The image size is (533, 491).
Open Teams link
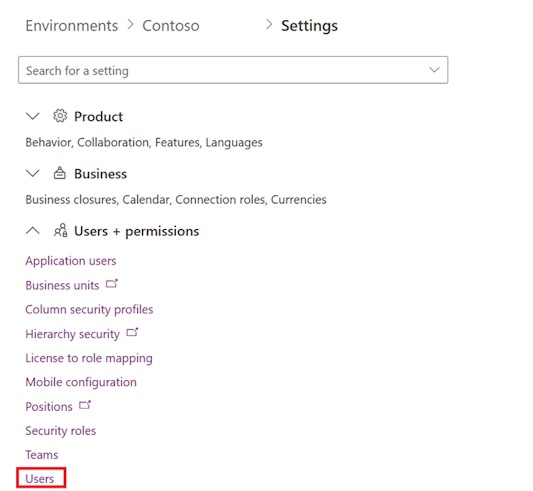[x=42, y=455]
